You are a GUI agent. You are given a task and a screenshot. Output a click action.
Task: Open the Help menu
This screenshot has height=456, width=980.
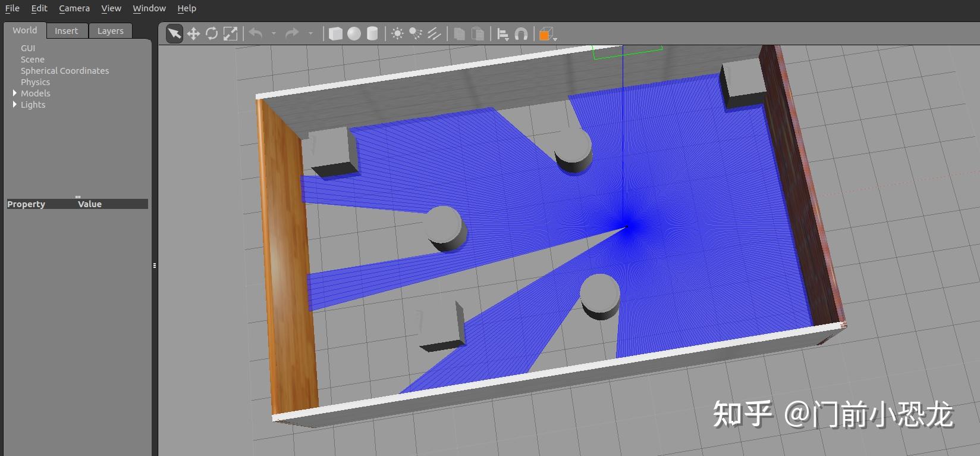tap(187, 8)
